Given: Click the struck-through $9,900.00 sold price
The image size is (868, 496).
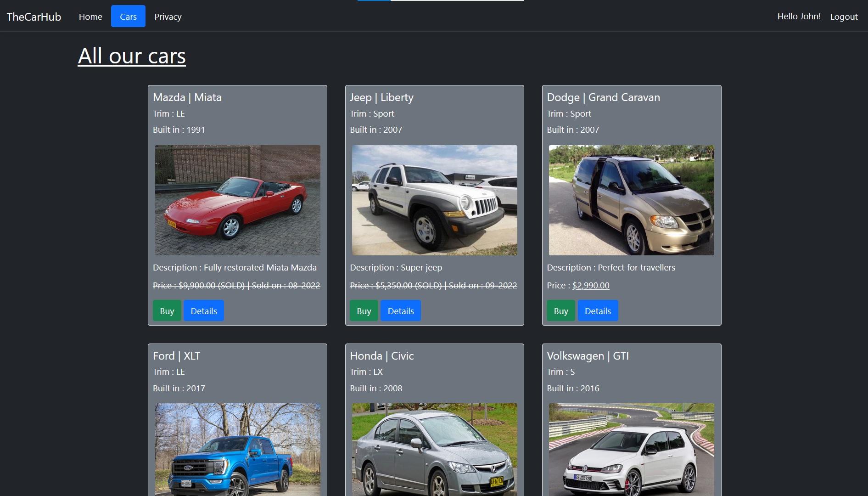Looking at the screenshot, I should pos(236,286).
